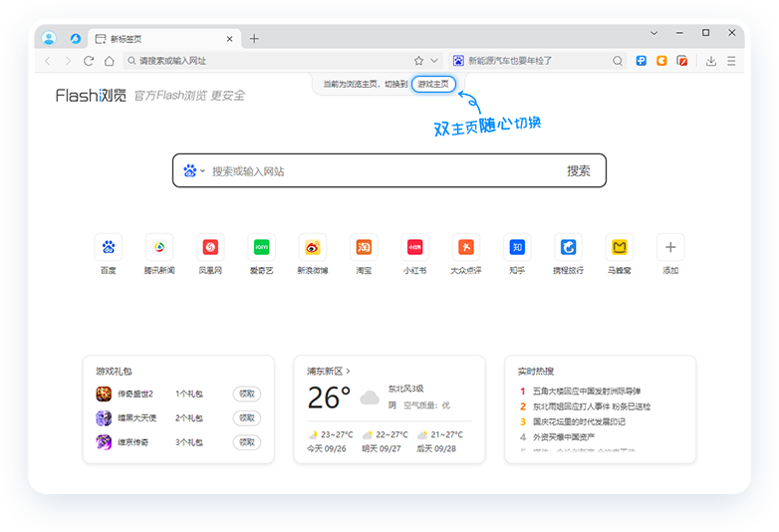Open the 腾讯新闻 shortcut
Image resolution: width=779 pixels, height=532 pixels.
(159, 254)
